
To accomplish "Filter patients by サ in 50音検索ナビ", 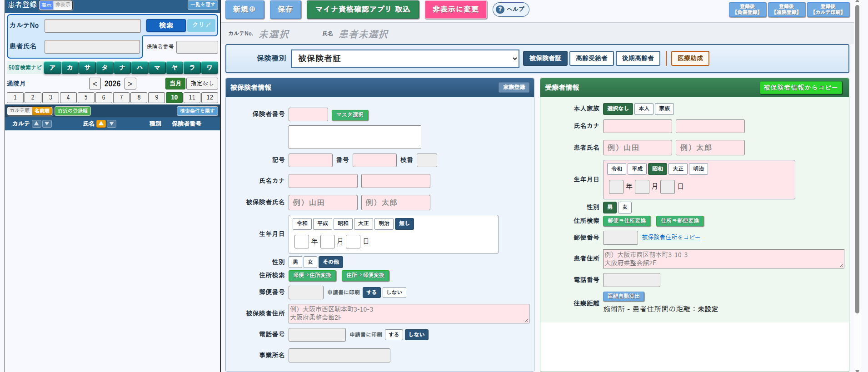I will (x=87, y=68).
